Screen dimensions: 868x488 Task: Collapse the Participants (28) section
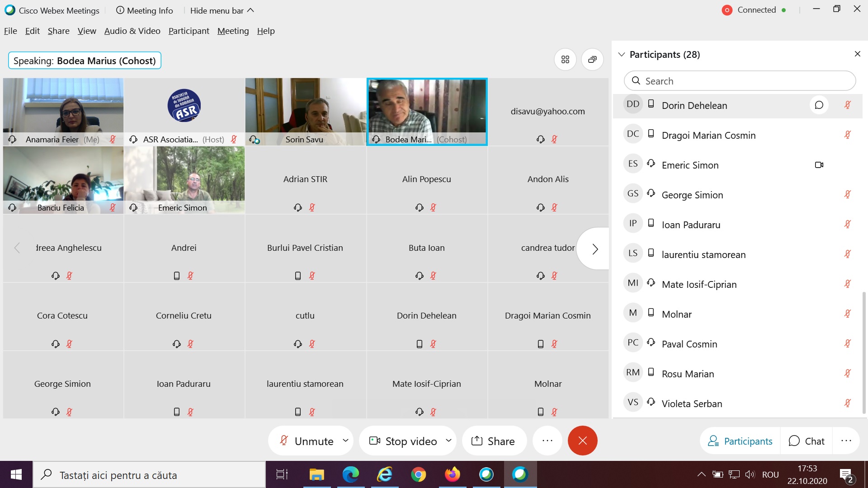tap(622, 55)
